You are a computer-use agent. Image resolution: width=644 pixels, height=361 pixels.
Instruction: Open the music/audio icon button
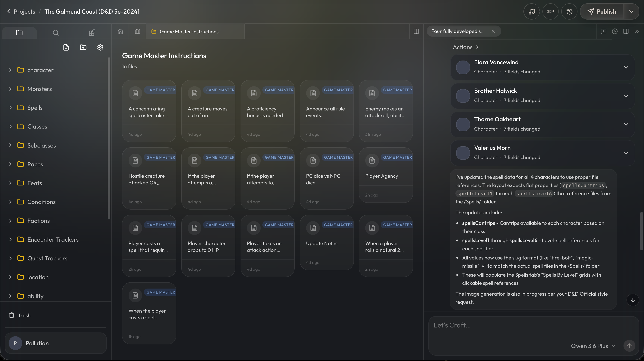point(531,12)
